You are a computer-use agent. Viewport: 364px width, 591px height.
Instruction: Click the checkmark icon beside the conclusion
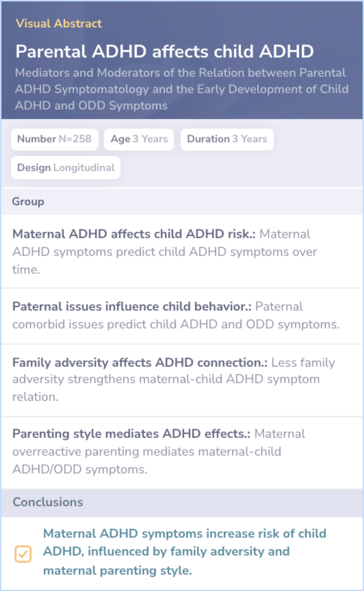point(23,554)
